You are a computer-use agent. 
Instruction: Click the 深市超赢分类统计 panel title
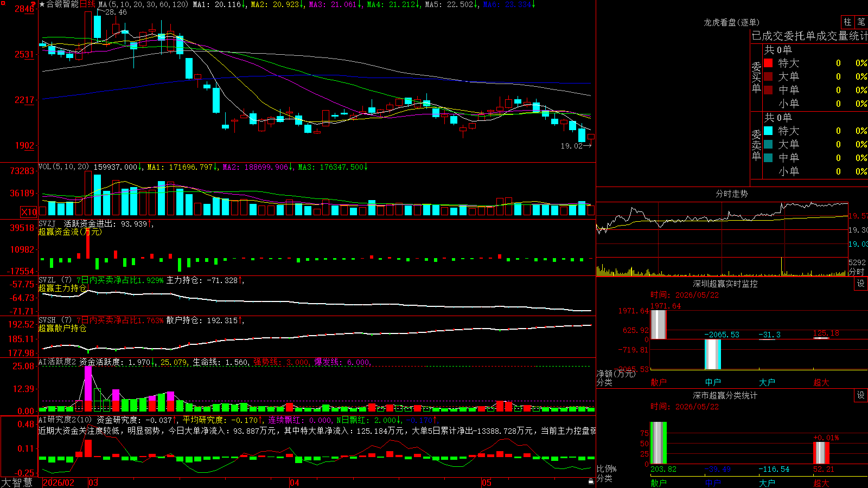click(725, 395)
